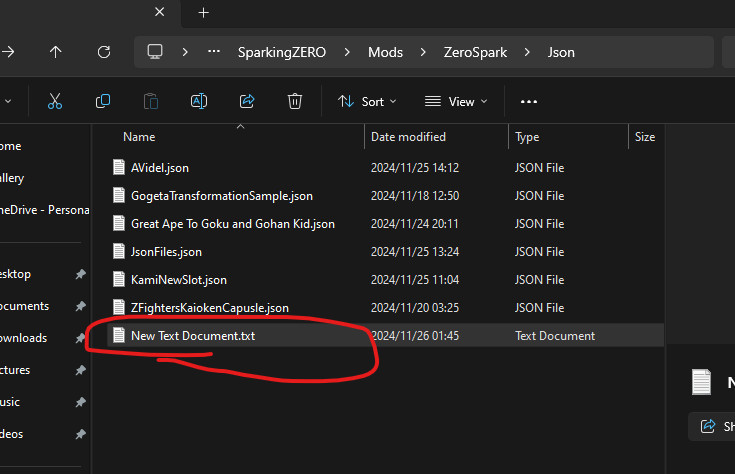Click the Share icon in toolbar
Image resolution: width=735 pixels, height=474 pixels.
[247, 101]
